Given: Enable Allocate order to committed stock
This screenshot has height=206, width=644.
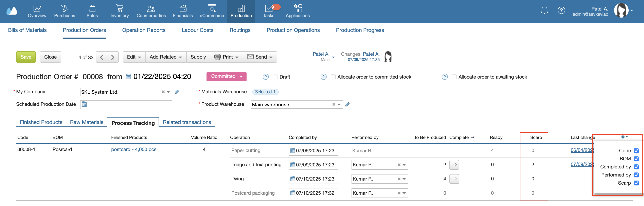Looking at the screenshot, I should pyautogui.click(x=333, y=77).
